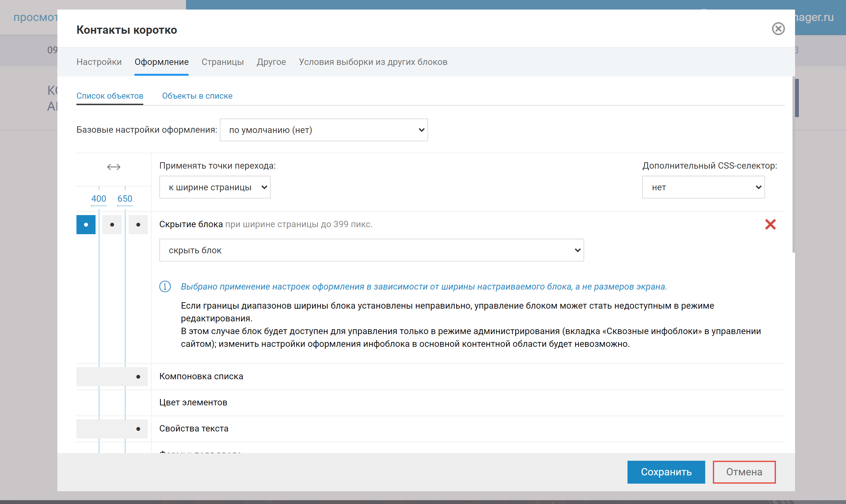
Task: Click the 400 breakpoint value link
Action: [x=98, y=199]
